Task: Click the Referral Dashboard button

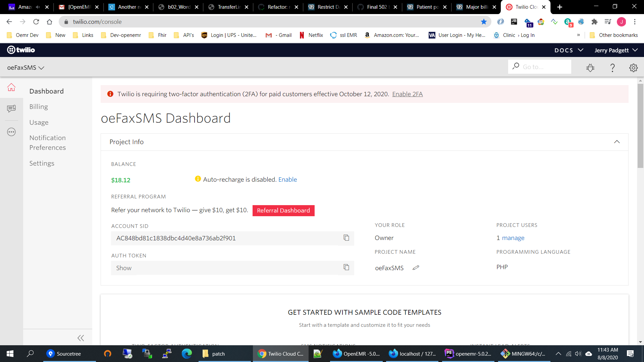Action: (283, 210)
